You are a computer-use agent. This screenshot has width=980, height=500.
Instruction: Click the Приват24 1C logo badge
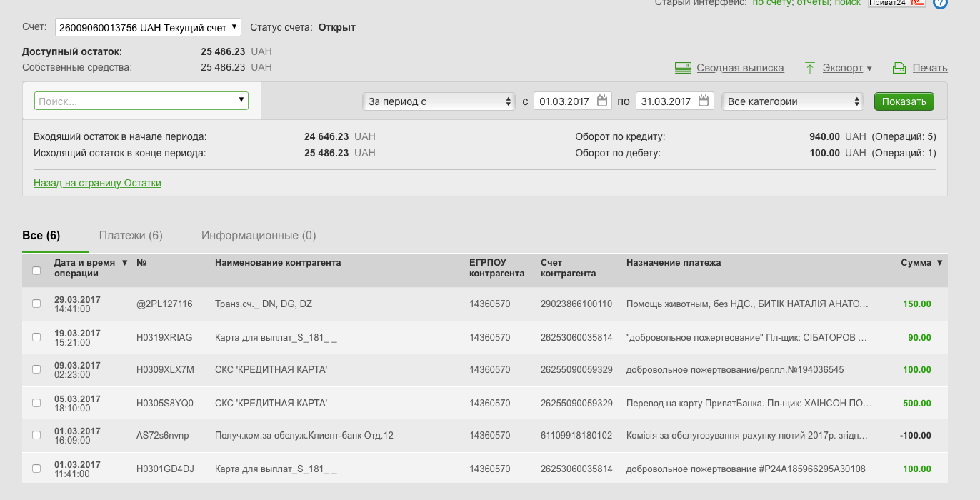tap(896, 3)
